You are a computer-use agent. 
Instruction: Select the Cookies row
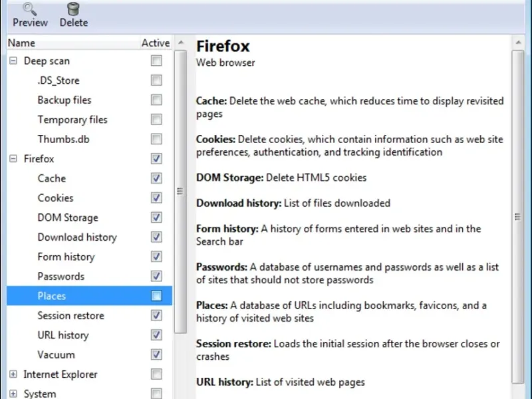tap(90, 198)
